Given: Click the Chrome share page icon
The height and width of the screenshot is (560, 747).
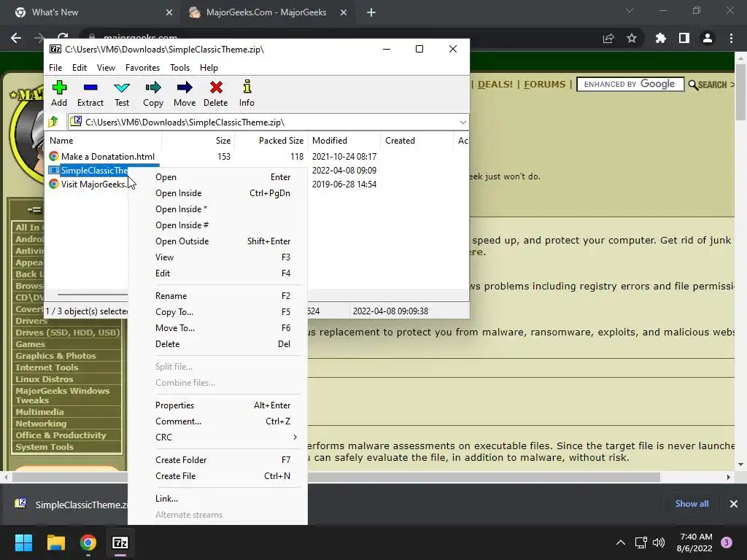Looking at the screenshot, I should tap(608, 38).
